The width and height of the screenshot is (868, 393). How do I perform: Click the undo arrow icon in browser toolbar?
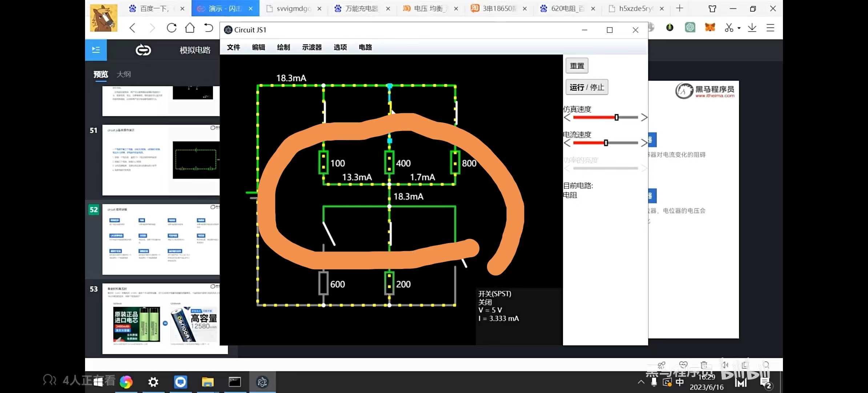point(208,28)
